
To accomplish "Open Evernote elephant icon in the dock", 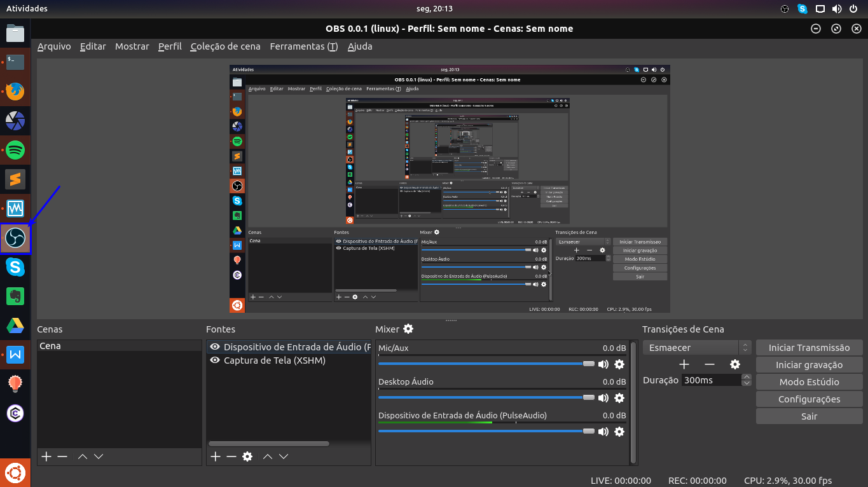I will 15,297.
